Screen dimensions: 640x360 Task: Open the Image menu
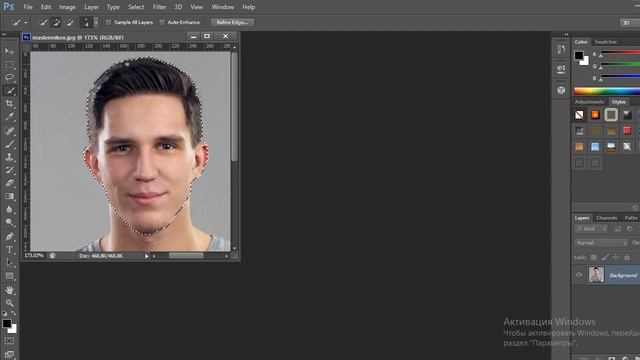[67, 7]
